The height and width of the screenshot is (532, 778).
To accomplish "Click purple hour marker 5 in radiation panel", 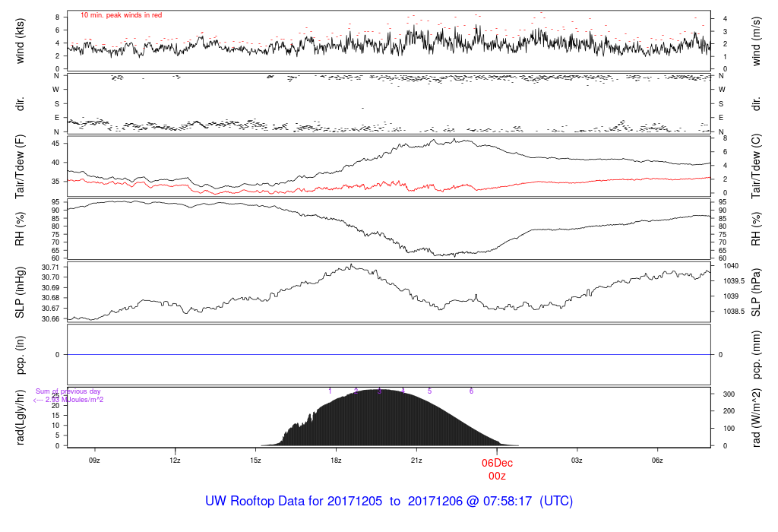I will click(430, 391).
